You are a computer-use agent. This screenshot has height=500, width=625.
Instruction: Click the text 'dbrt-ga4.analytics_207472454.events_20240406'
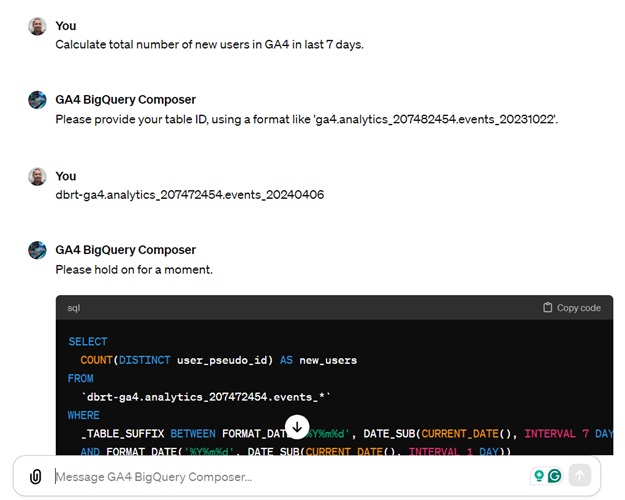tap(190, 195)
